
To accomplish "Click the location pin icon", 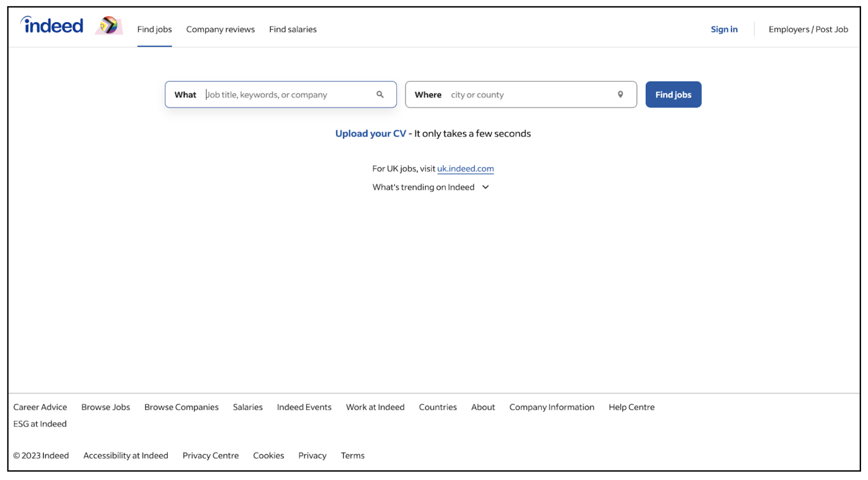I will click(x=620, y=94).
